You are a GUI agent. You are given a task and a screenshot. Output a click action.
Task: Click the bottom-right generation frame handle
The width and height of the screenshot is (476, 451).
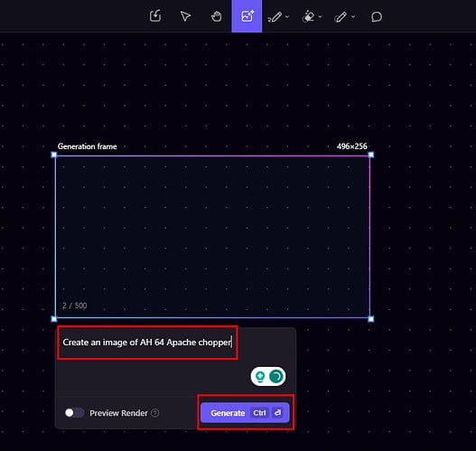[x=370, y=319]
